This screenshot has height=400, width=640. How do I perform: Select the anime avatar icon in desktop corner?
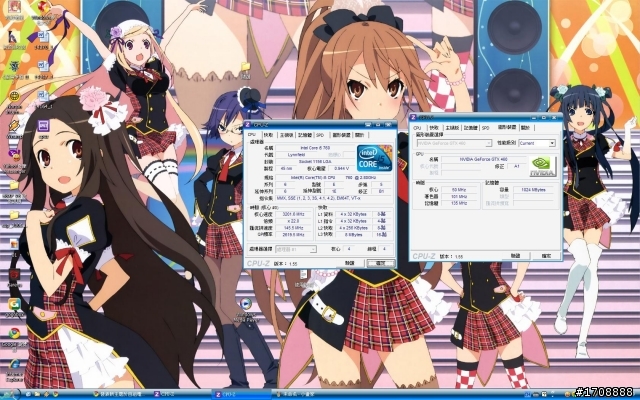[x=13, y=7]
